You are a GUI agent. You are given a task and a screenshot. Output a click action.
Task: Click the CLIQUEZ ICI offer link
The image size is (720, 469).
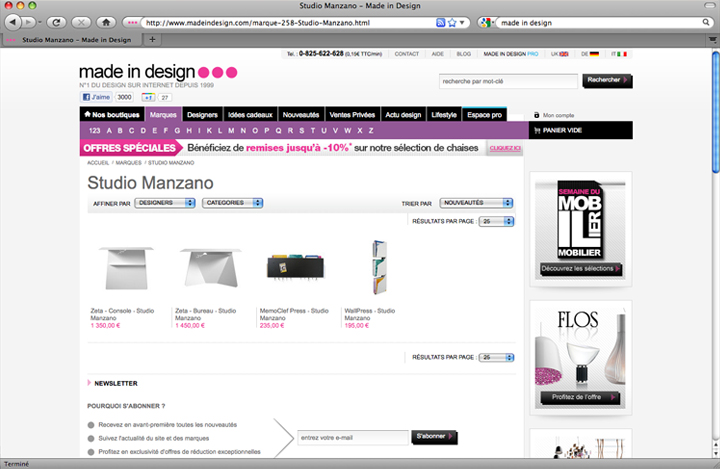coord(505,148)
